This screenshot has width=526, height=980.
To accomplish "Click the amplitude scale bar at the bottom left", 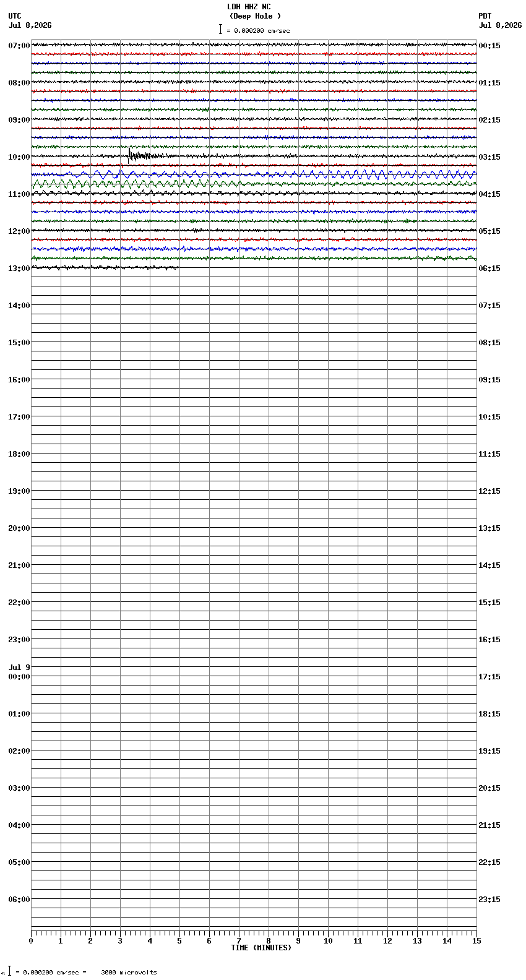I will point(9,971).
